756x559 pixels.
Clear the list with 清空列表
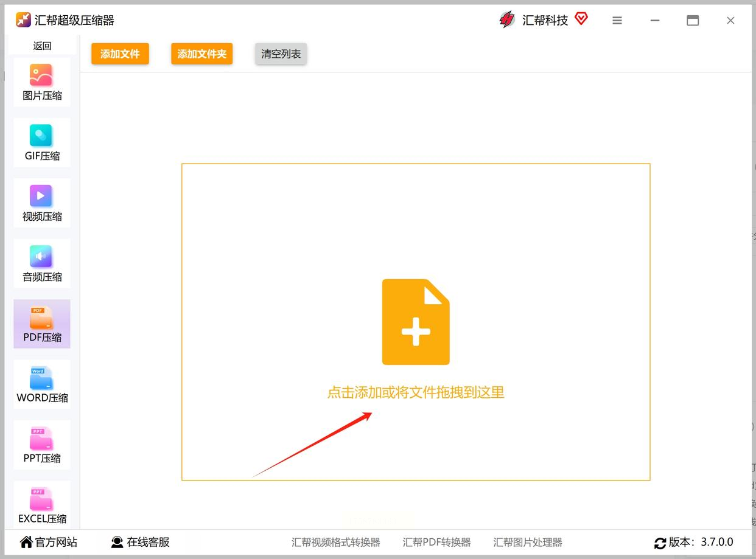click(281, 54)
